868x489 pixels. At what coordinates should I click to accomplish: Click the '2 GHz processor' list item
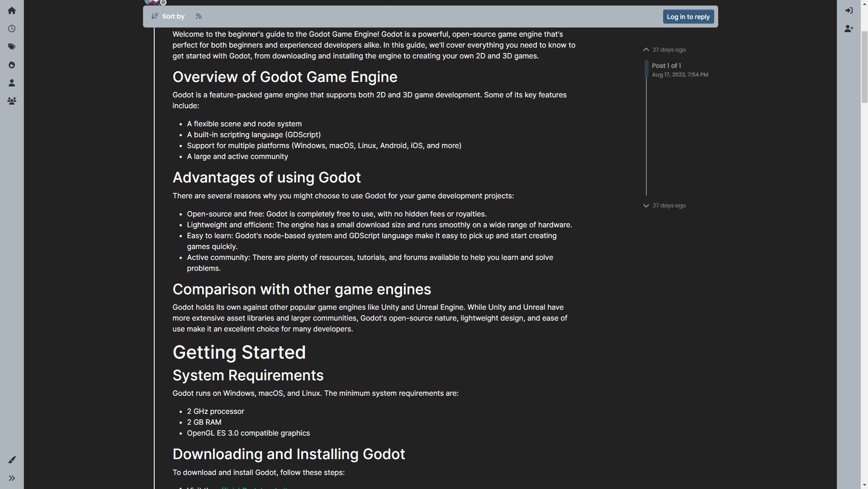pyautogui.click(x=215, y=412)
